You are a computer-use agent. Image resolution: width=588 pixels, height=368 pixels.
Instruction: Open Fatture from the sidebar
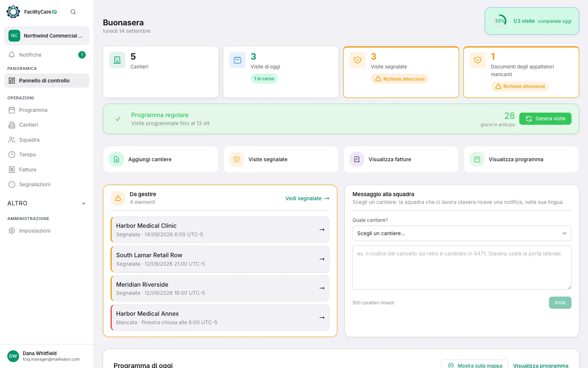(47, 170)
